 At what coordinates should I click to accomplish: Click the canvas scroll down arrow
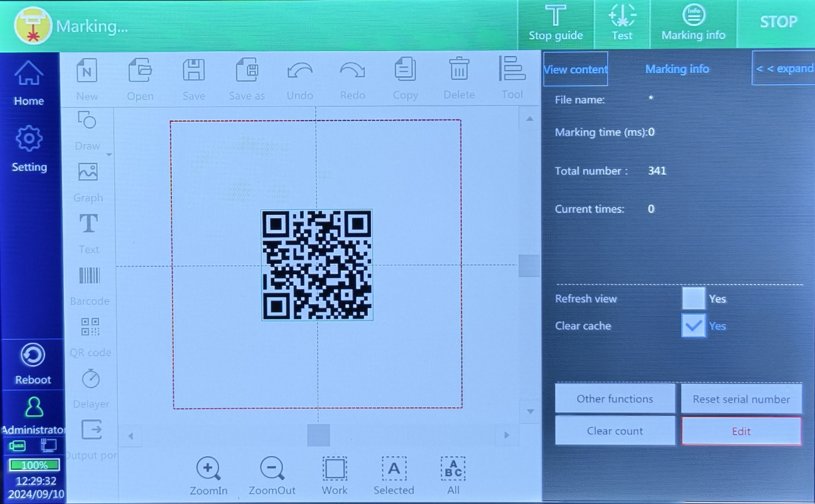tap(530, 411)
